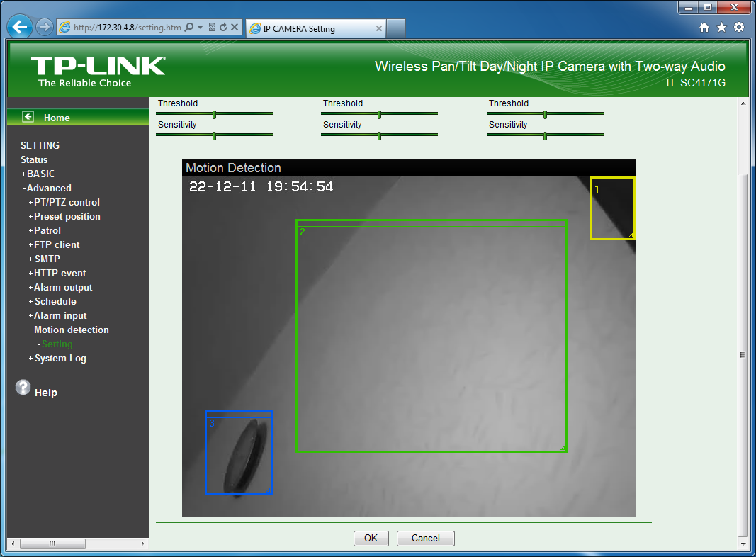Open address bar autocomplete dropdown arrow
This screenshot has width=756, height=557.
click(200, 27)
